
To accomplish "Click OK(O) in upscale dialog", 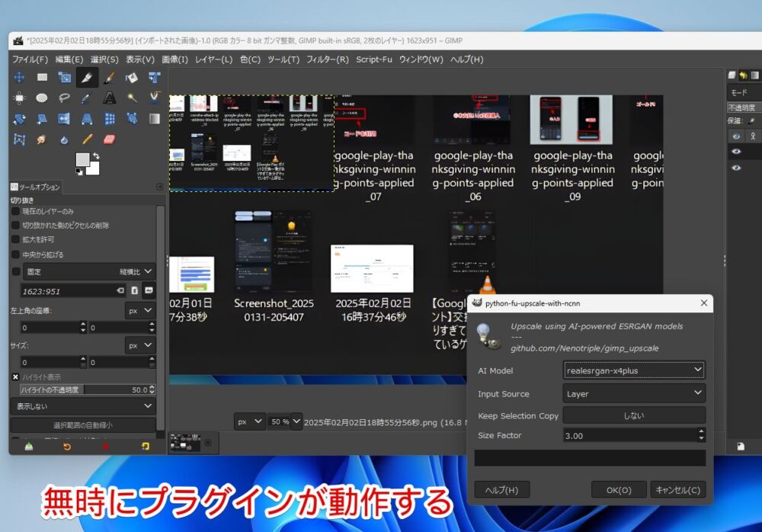I will [x=619, y=489].
